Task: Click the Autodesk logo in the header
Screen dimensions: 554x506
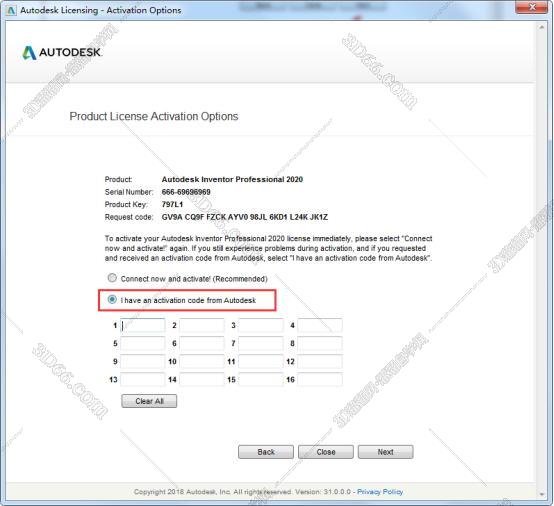Action: (x=62, y=53)
